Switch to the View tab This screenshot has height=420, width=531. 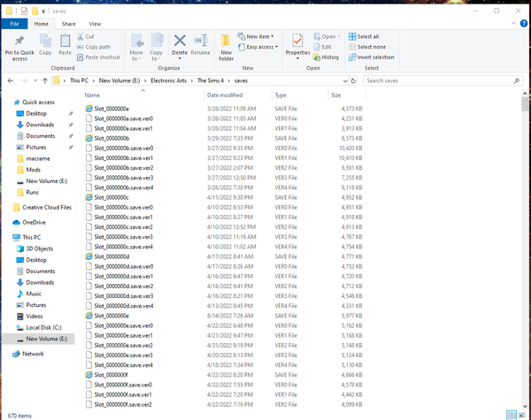(x=95, y=24)
